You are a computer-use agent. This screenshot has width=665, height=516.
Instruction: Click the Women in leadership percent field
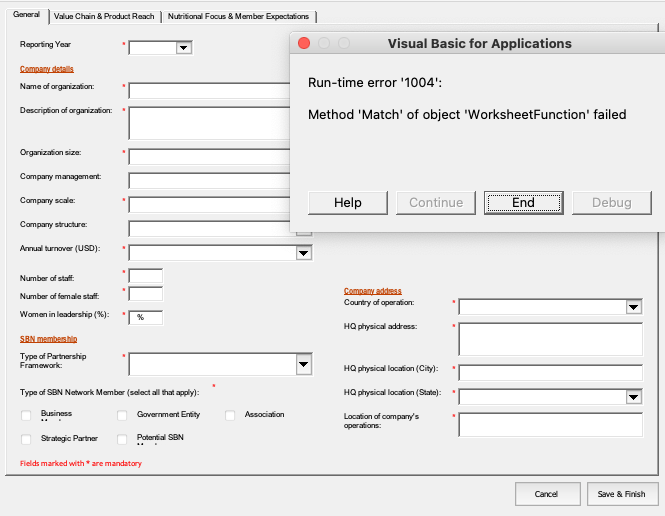pos(145,317)
